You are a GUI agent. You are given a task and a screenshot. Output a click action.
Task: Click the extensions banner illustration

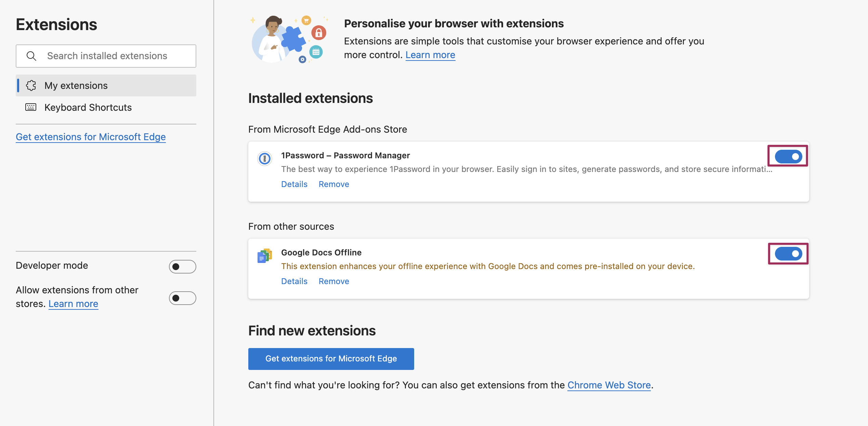tap(289, 39)
